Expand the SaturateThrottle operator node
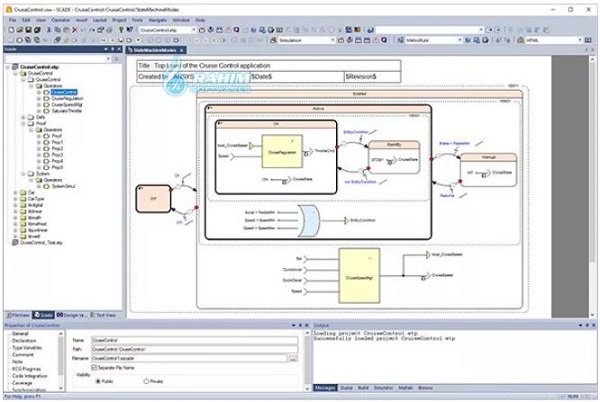The image size is (600, 402). pyautogui.click(x=39, y=111)
